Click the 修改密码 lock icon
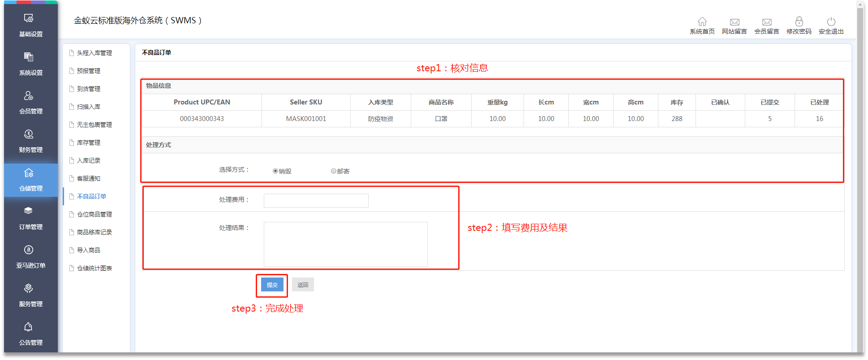868x360 pixels. tap(799, 22)
